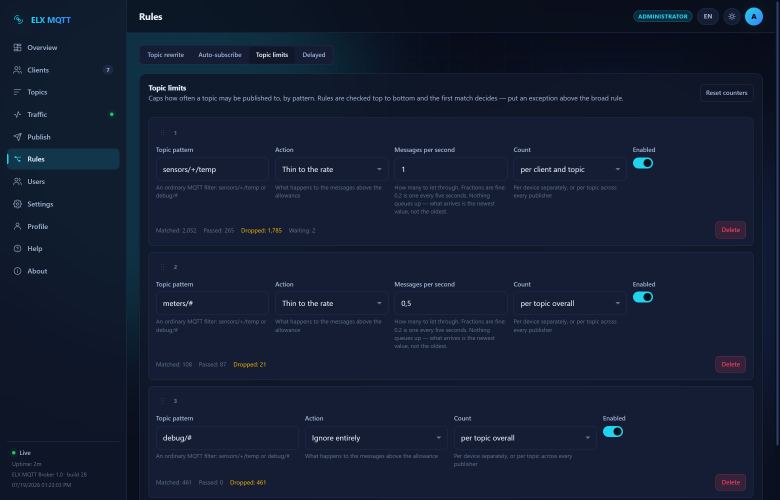Expand the Action dropdown for rule 1

click(331, 170)
